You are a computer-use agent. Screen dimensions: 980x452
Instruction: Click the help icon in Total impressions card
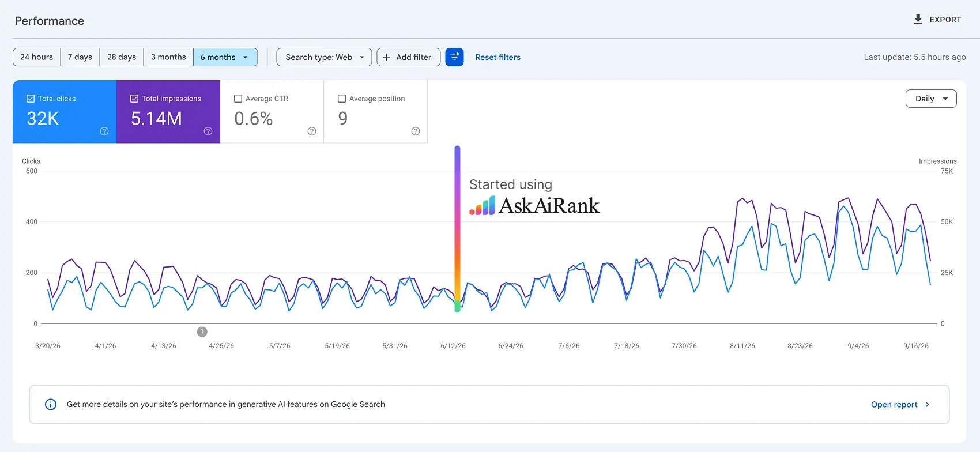(x=208, y=131)
